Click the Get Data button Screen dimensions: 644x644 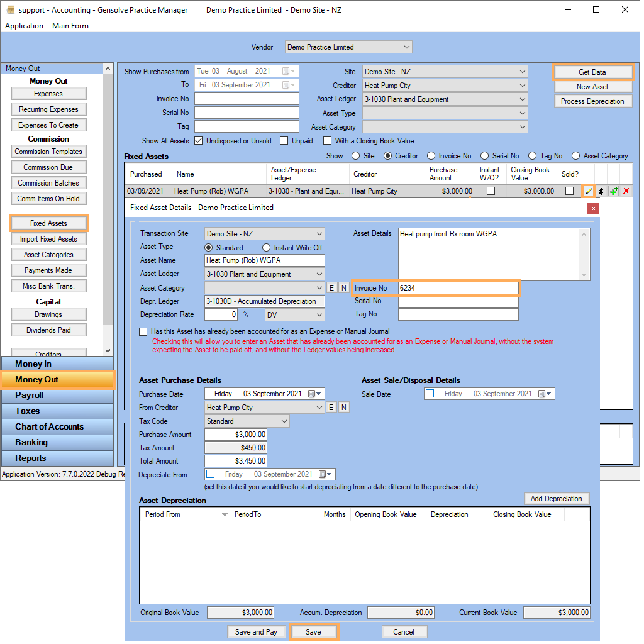point(592,72)
